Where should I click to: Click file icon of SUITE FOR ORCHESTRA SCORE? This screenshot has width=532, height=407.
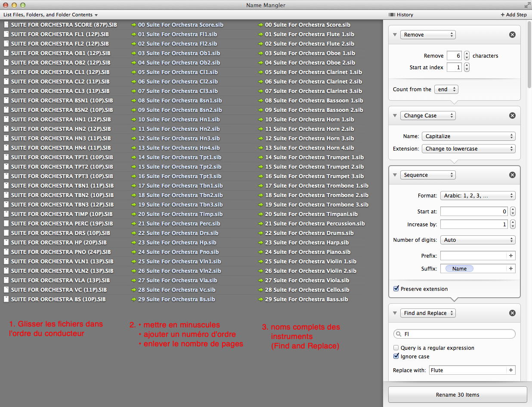6,25
